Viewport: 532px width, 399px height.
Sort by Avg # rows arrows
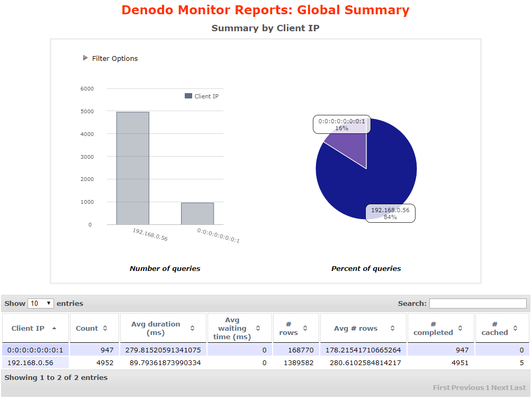(392, 328)
